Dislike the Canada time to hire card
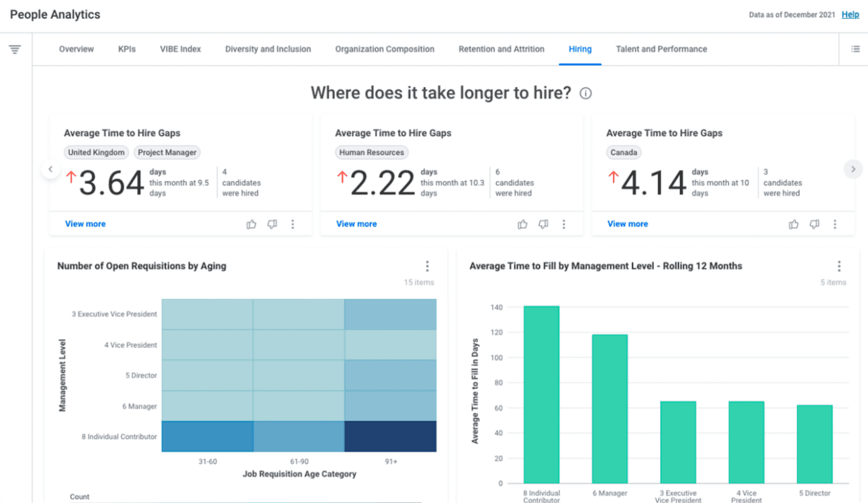This screenshot has width=868, height=503. coord(814,224)
